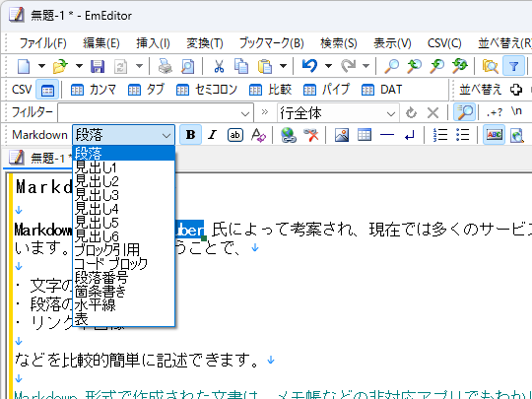Image resolution: width=532 pixels, height=399 pixels.
Task: Toggle escape sequence \n filter option
Action: 516,111
